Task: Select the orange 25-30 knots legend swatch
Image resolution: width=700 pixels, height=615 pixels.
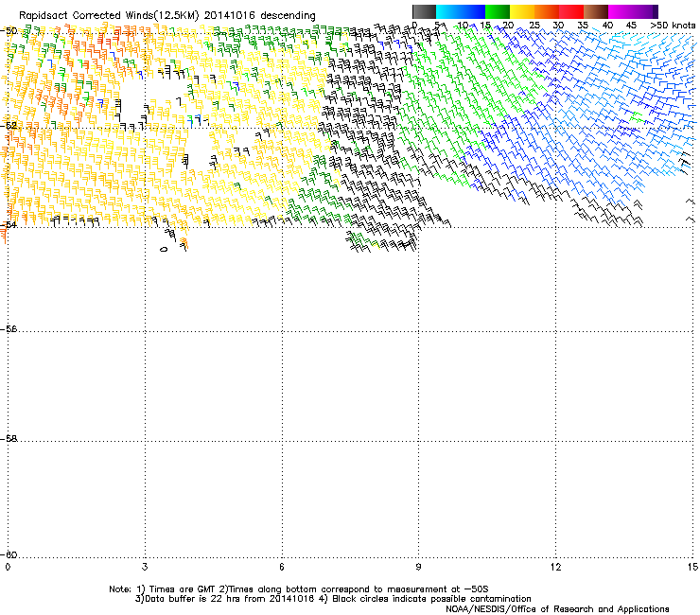Action: click(x=547, y=11)
